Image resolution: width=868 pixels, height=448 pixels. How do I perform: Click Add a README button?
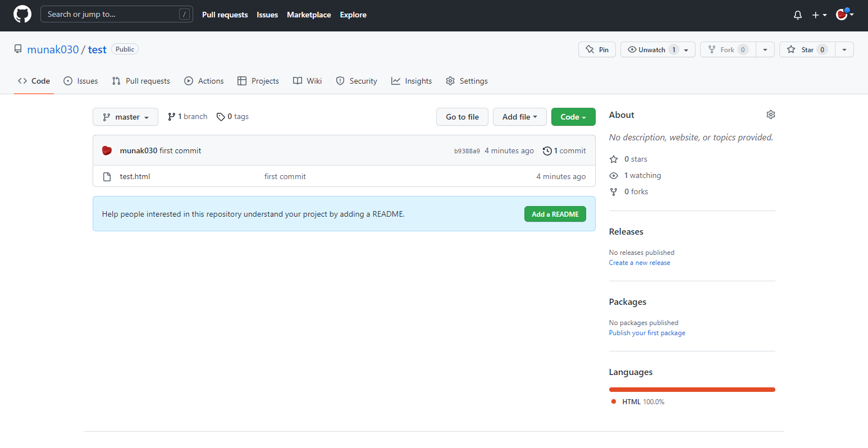pos(555,214)
